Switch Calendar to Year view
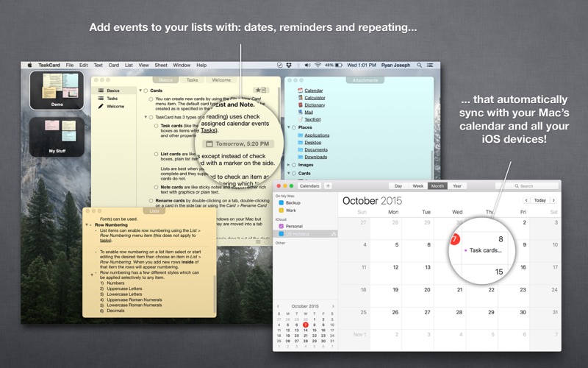Screen dimensions: 588x368 [456, 186]
